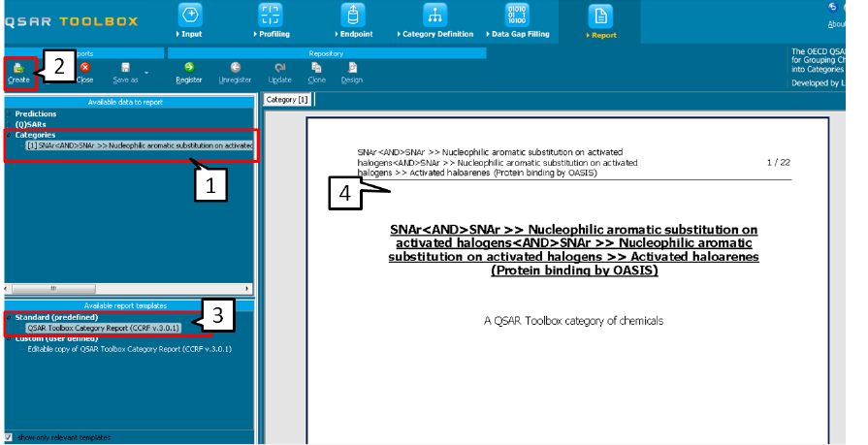Select the Standard (predefined) group label

[x=56, y=317]
